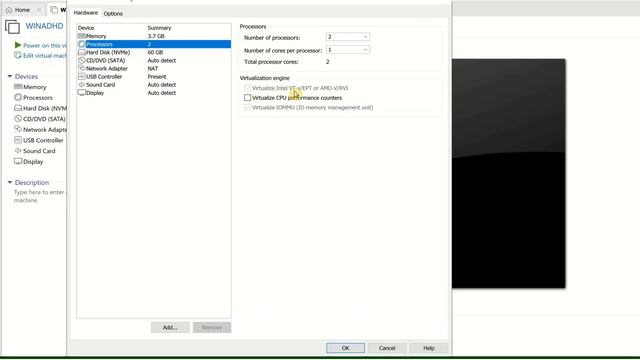The width and height of the screenshot is (640, 360).
Task: Click the Hard Disk (NVMe) icon in list
Action: point(82,52)
